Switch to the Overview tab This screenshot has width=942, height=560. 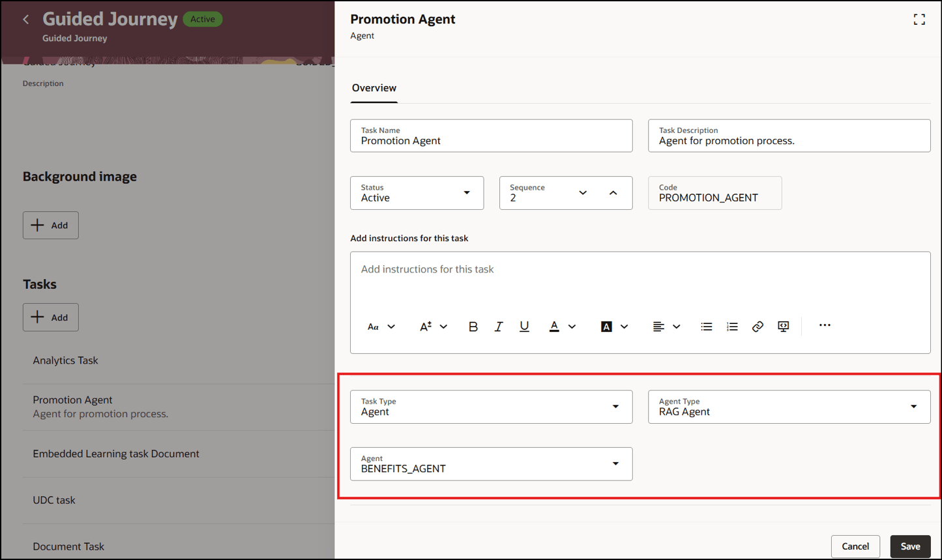[374, 88]
